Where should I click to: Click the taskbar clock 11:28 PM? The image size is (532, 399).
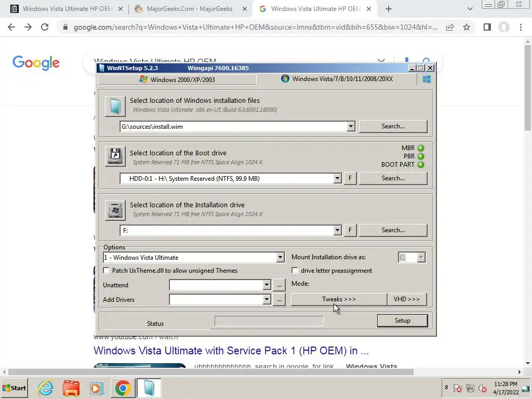(506, 384)
